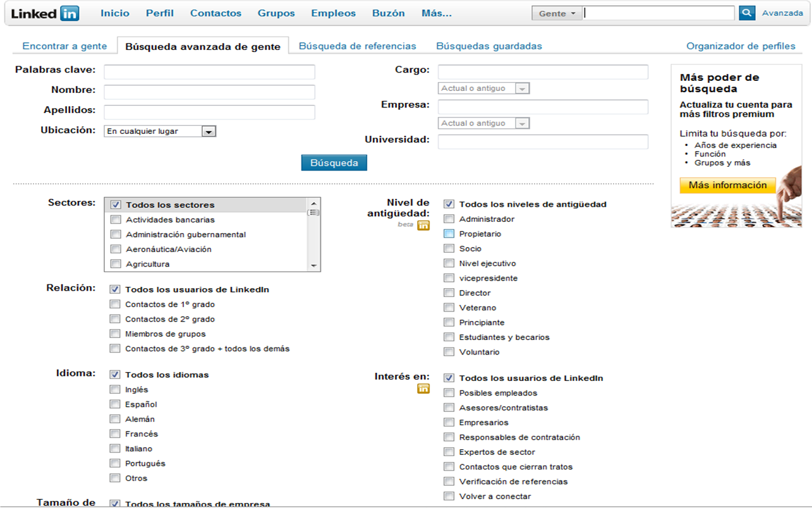This screenshot has width=812, height=508.
Task: Tick the Alemán checkbox
Action: (x=115, y=419)
